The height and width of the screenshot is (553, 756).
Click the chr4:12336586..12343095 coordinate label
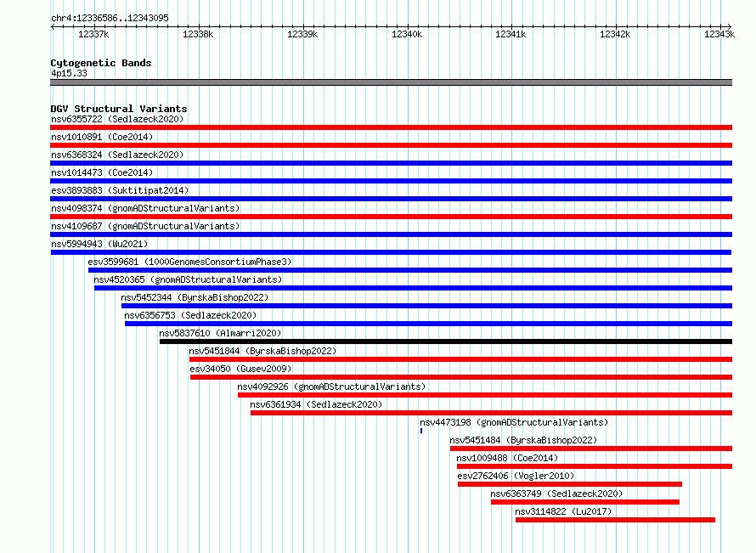click(x=110, y=18)
